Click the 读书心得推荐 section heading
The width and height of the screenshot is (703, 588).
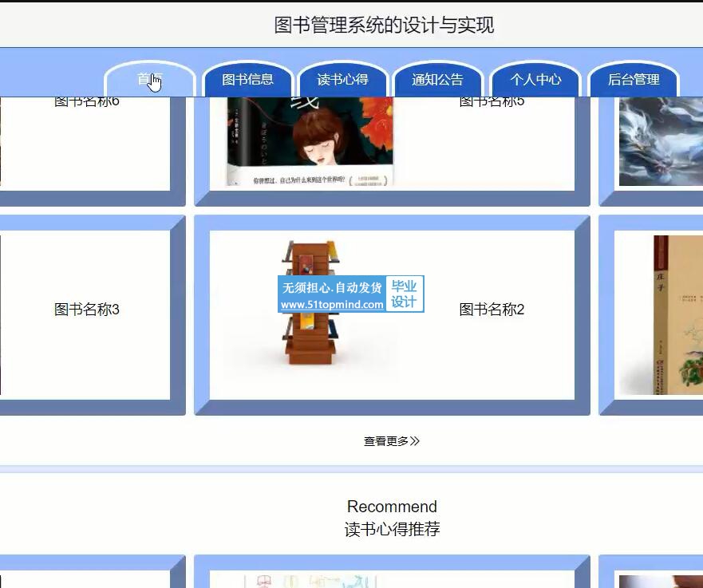(392, 529)
